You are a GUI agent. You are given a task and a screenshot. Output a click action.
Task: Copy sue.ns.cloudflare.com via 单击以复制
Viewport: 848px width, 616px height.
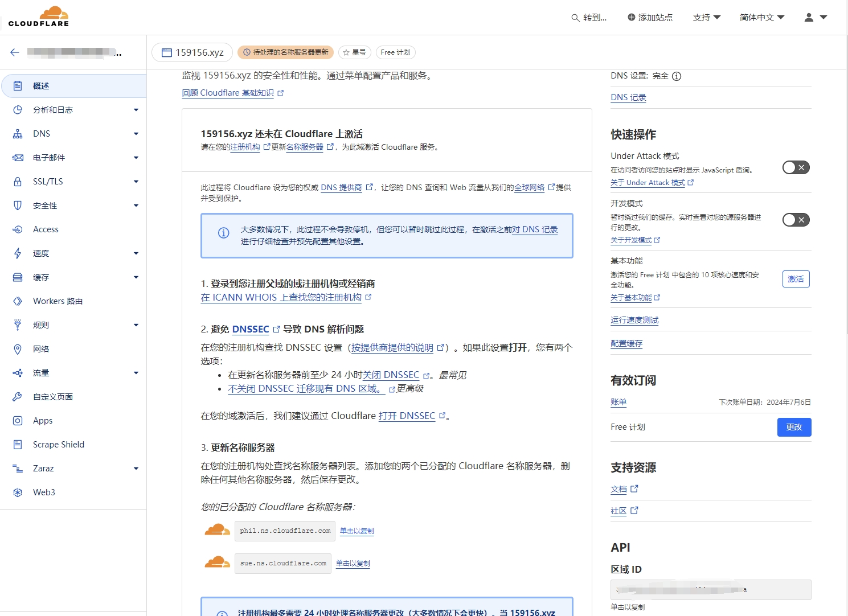353,563
